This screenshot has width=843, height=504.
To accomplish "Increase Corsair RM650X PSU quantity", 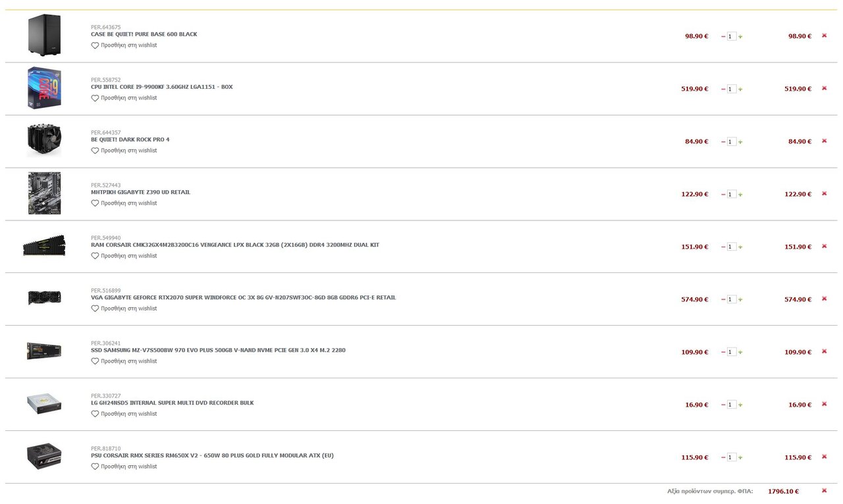I will point(740,458).
